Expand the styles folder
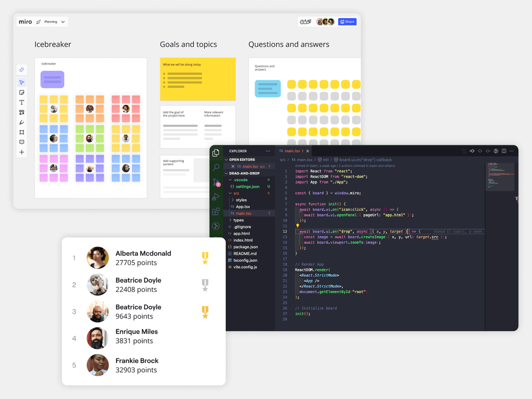 241,200
